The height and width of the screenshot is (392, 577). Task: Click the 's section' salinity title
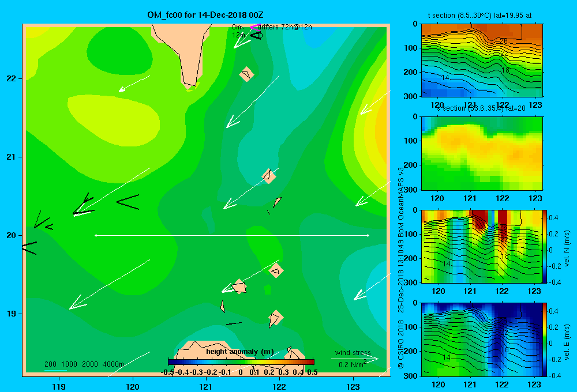[481, 108]
